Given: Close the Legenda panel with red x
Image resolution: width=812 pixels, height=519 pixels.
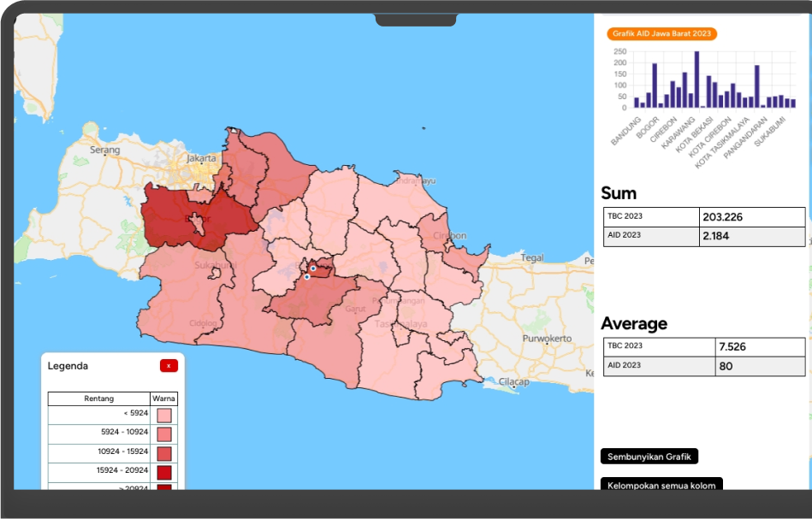Looking at the screenshot, I should click(169, 366).
